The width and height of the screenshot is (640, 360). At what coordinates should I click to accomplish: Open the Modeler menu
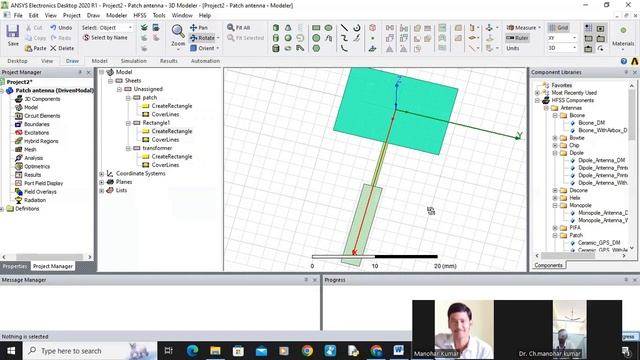tap(116, 16)
